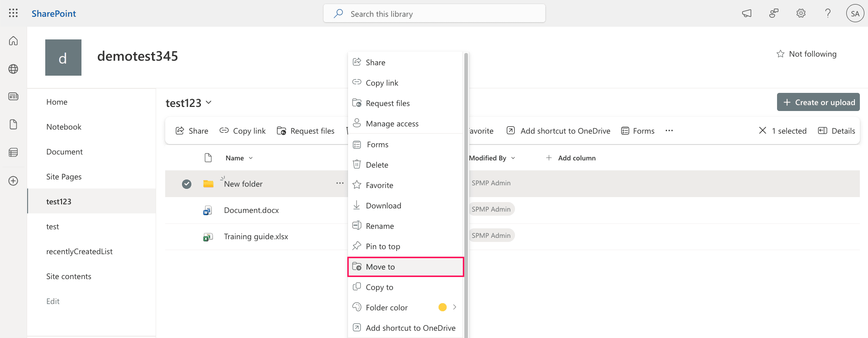Select Manage access in context menu
Image resolution: width=868 pixels, height=338 pixels.
coord(405,124)
